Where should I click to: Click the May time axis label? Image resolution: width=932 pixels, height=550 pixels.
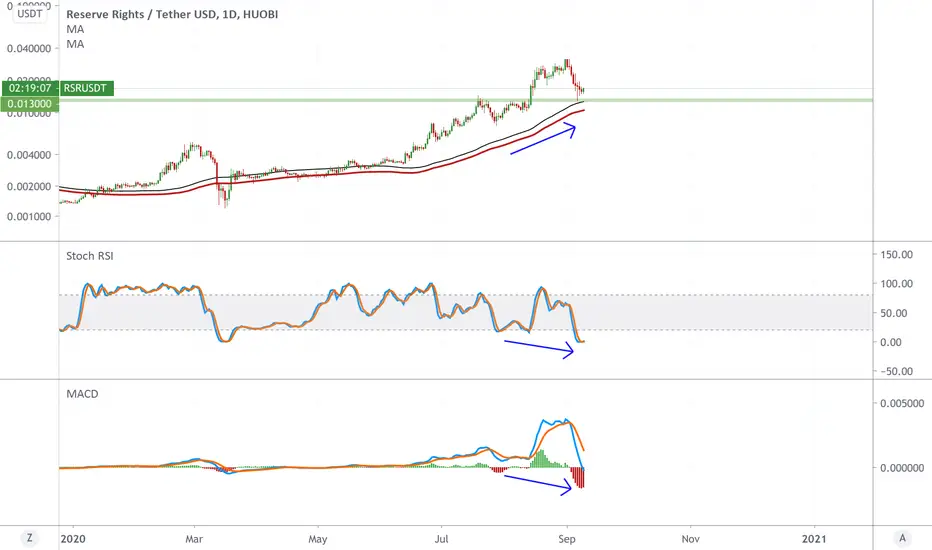[317, 539]
